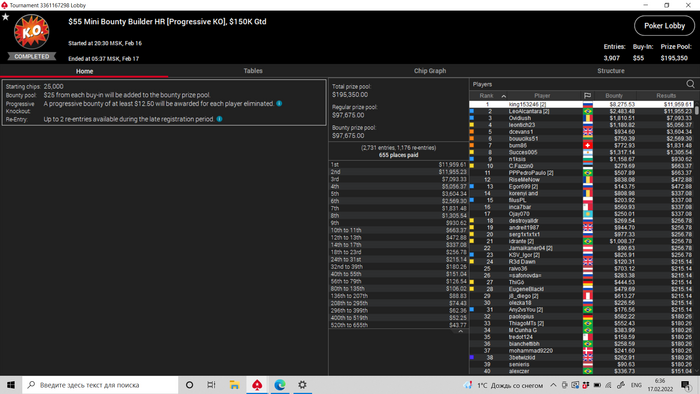Click yellow marker next to destroyalldr

pyautogui.click(x=471, y=221)
